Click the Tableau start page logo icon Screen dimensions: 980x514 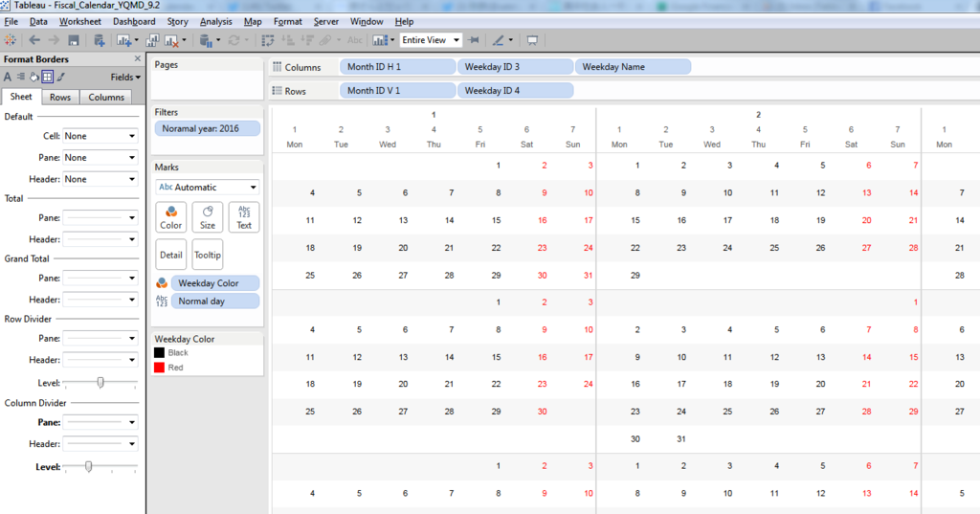click(10, 40)
